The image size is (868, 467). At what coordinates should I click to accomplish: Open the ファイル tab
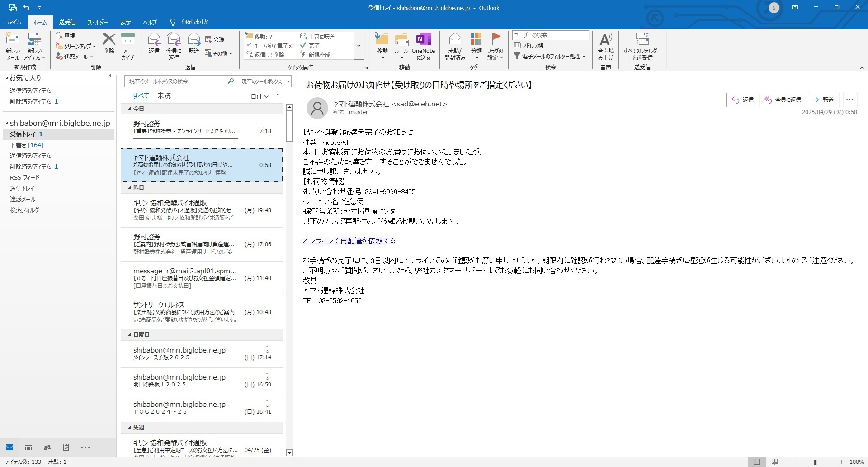coord(13,22)
